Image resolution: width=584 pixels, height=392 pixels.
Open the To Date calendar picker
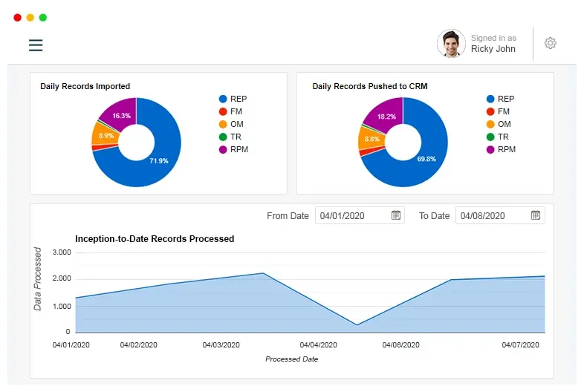tap(536, 215)
